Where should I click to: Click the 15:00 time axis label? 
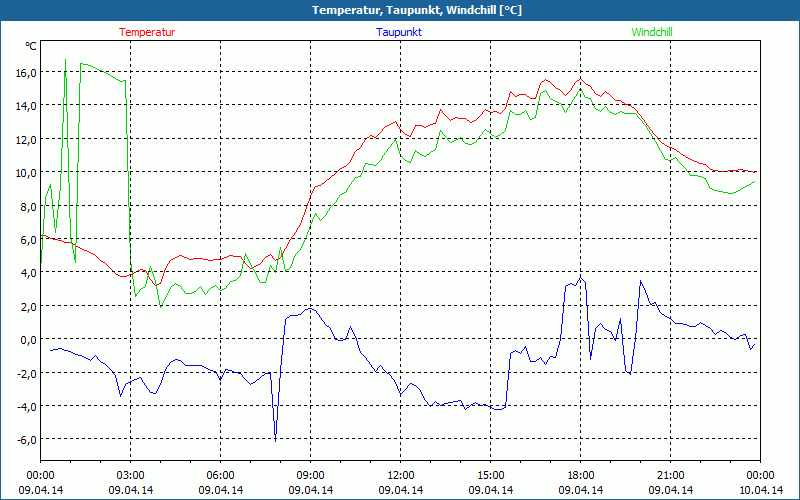click(491, 476)
